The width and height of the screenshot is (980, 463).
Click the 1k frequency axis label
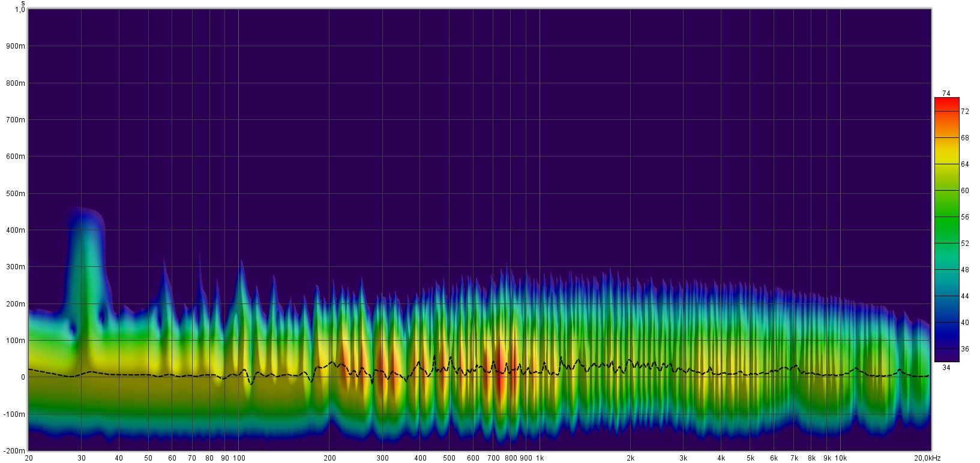pyautogui.click(x=540, y=458)
